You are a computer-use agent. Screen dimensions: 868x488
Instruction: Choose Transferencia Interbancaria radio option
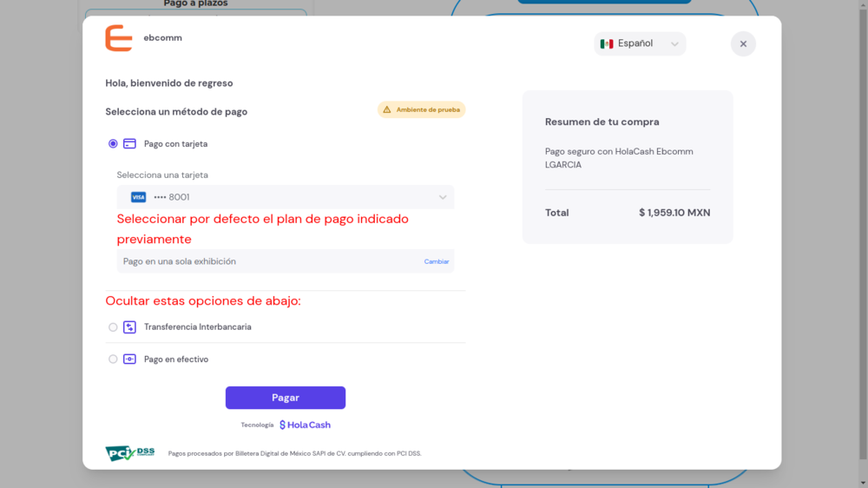tap(113, 327)
